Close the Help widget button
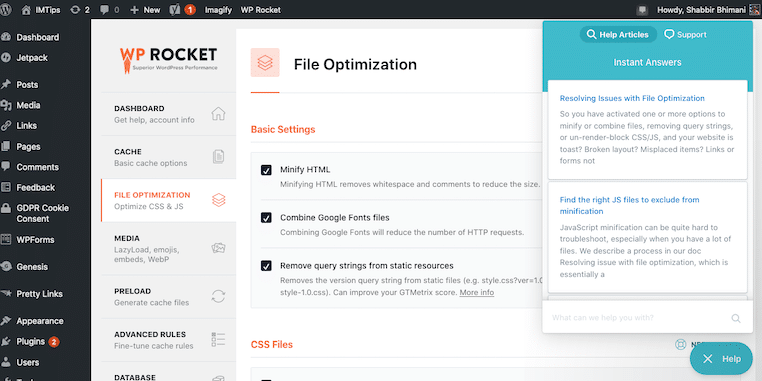 tap(721, 359)
